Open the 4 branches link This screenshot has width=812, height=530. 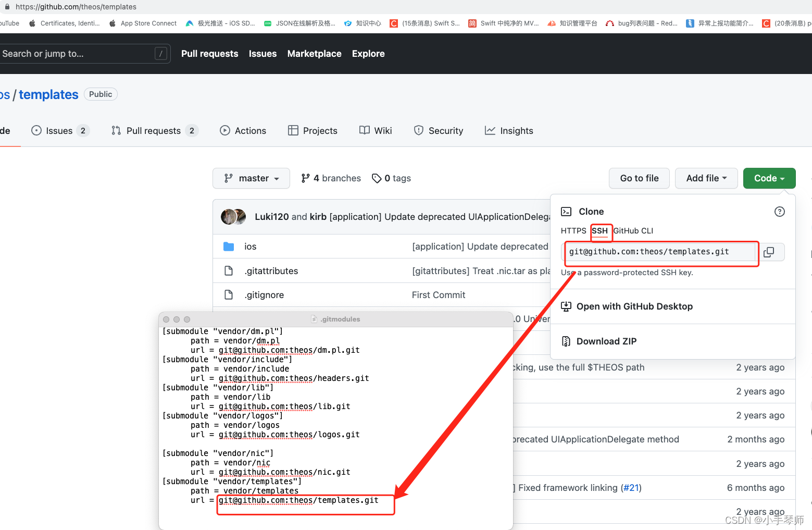coord(331,178)
